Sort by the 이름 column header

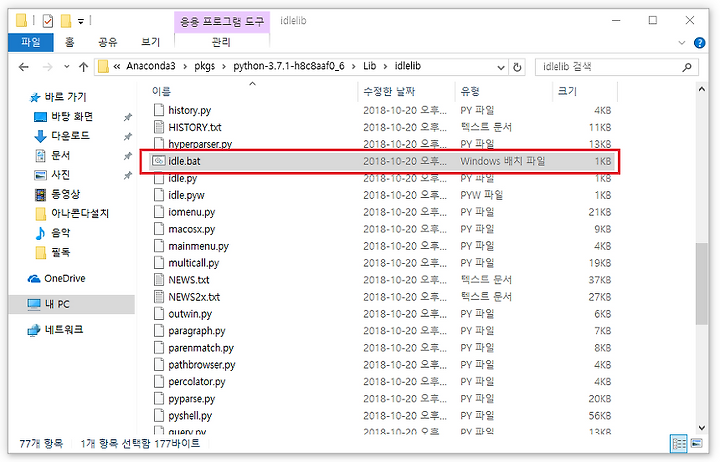coord(161,91)
